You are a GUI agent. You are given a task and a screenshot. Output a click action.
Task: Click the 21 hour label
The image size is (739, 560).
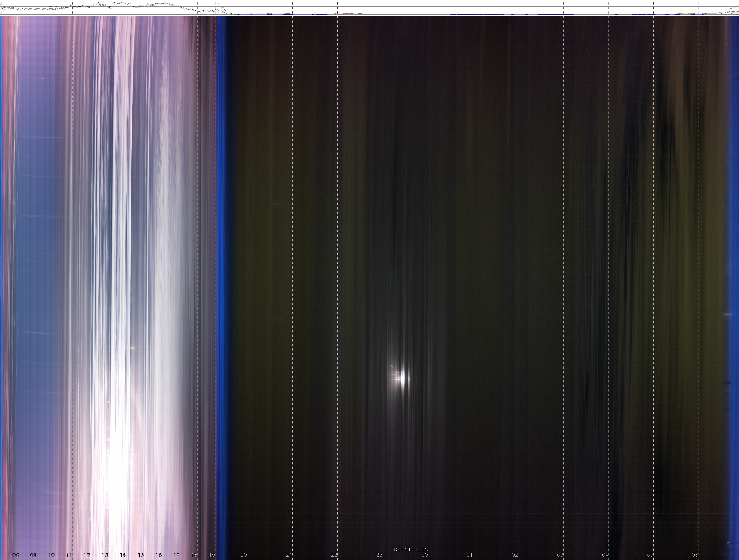(289, 555)
